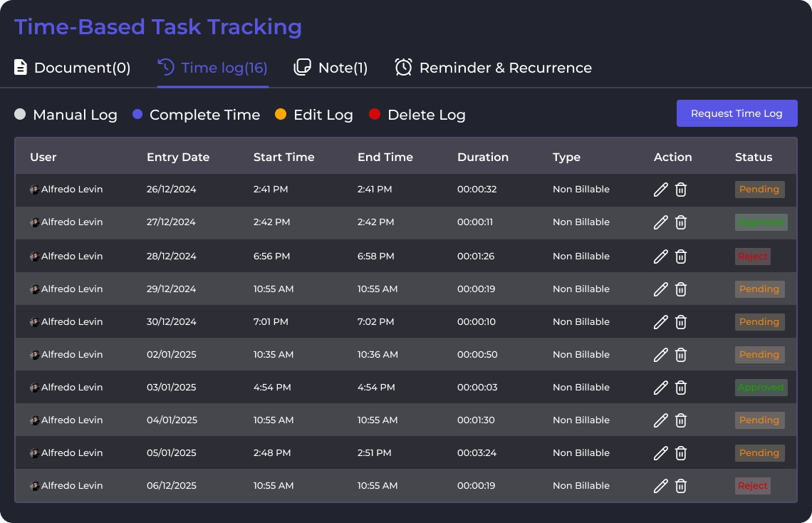
Task: Open Reminder & Recurrence tab
Action: point(494,68)
